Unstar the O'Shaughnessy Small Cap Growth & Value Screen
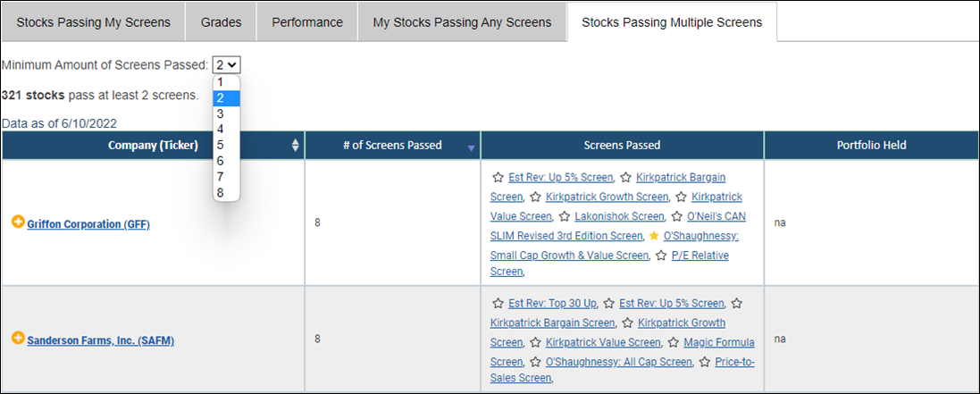 pos(654,236)
